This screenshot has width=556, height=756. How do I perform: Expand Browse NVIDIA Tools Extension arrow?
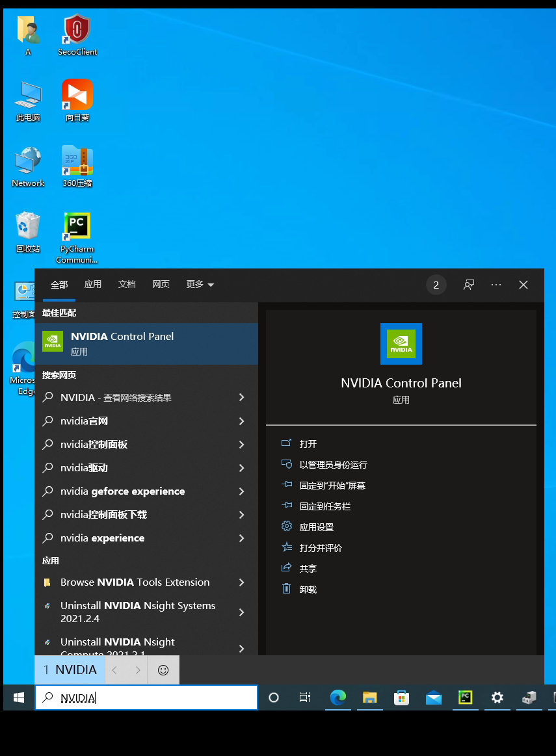tap(242, 582)
